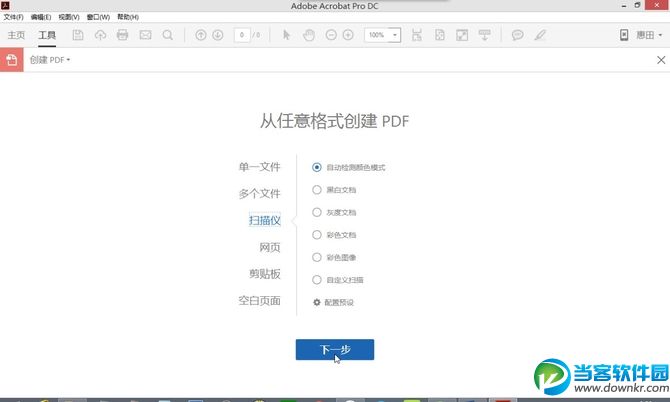Switch to the 主页 tab
The width and height of the screenshot is (670, 402).
[x=16, y=35]
